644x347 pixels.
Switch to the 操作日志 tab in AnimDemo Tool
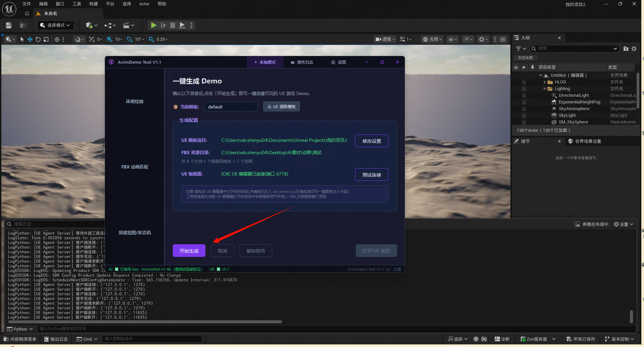[302, 62]
